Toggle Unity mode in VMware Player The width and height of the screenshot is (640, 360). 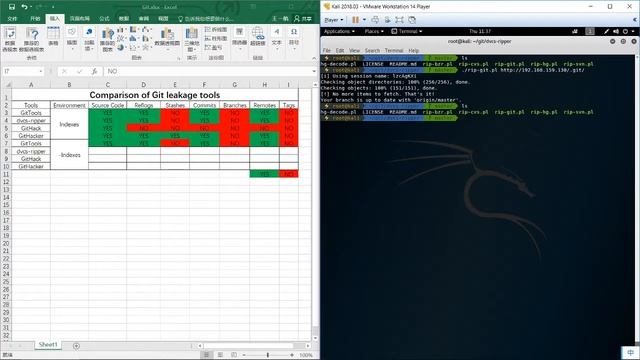coord(412,20)
